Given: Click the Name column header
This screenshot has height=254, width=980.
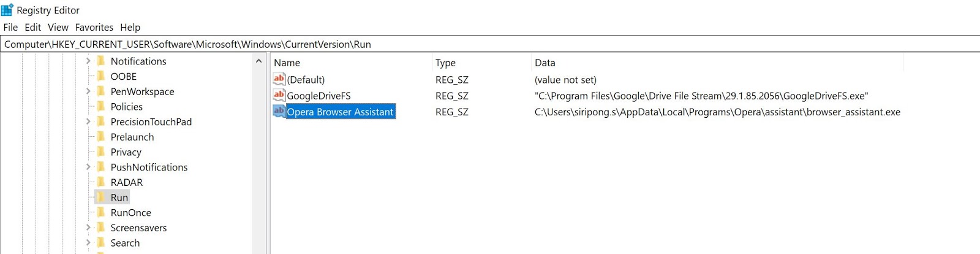Looking at the screenshot, I should (x=287, y=63).
